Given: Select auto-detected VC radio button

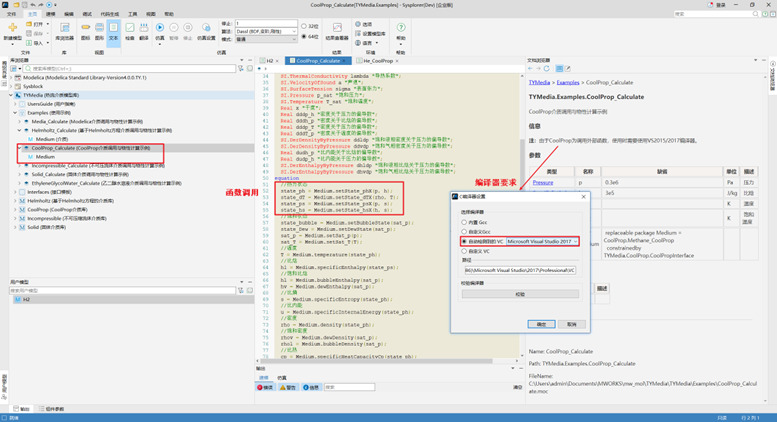Looking at the screenshot, I should click(x=464, y=241).
